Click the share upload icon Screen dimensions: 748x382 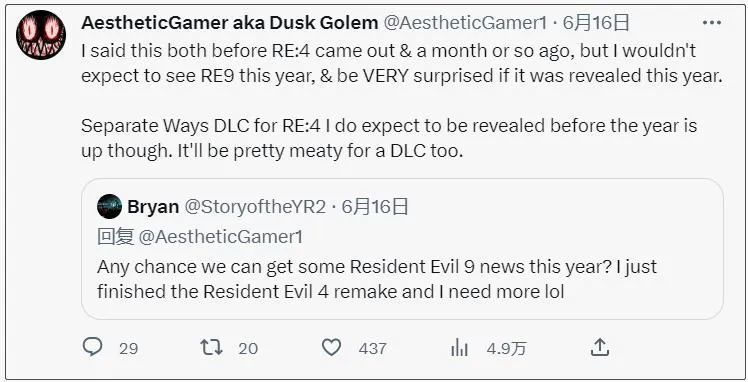pyautogui.click(x=599, y=348)
